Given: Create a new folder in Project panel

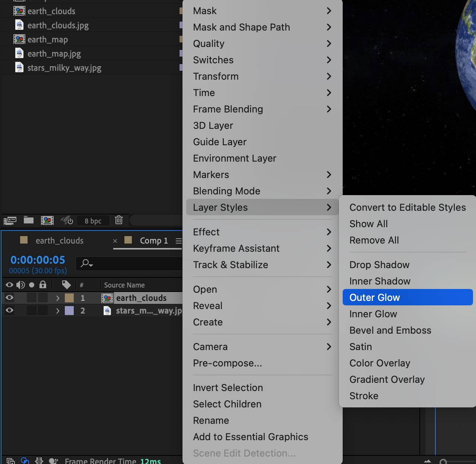Looking at the screenshot, I should tap(29, 220).
